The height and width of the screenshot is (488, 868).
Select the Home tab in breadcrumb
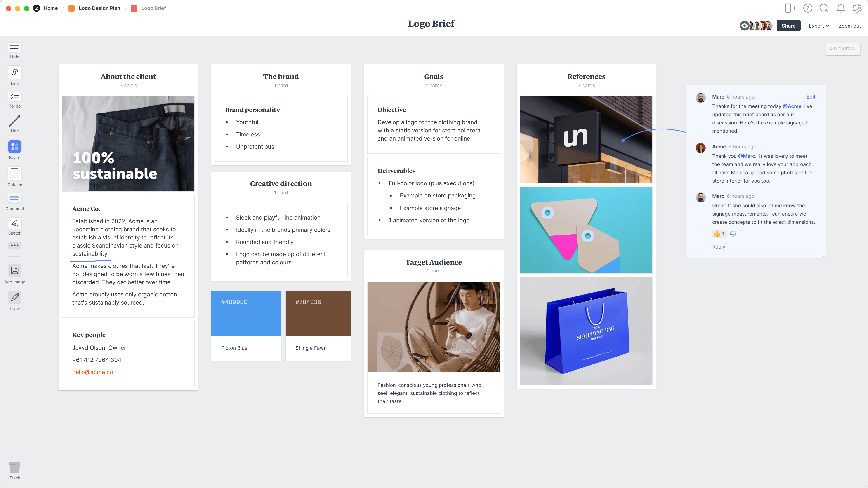pyautogui.click(x=51, y=8)
